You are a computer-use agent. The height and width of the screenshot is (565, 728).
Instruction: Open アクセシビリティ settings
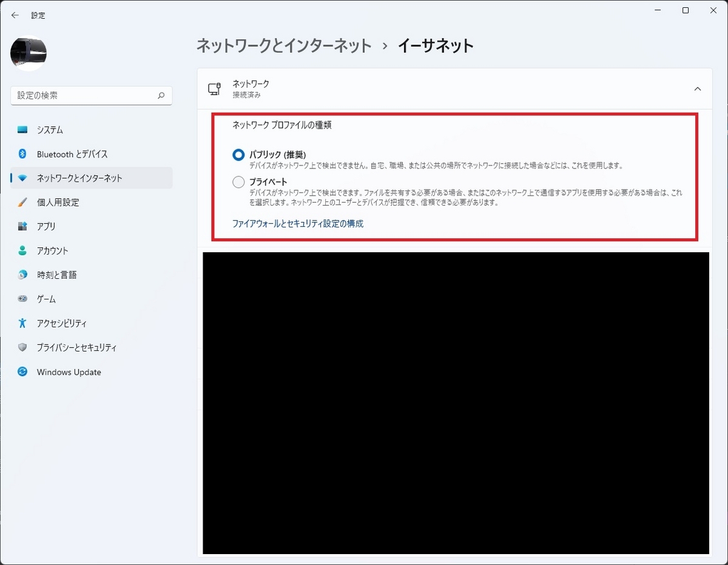[92, 323]
